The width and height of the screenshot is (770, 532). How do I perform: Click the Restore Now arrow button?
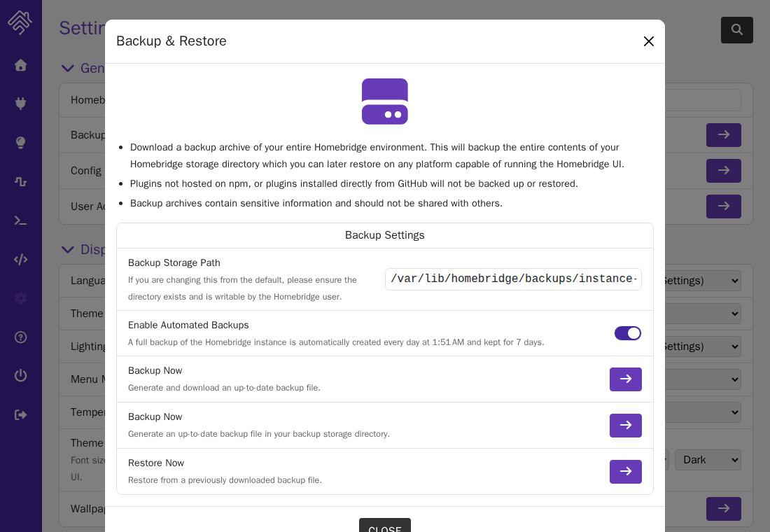(x=626, y=472)
